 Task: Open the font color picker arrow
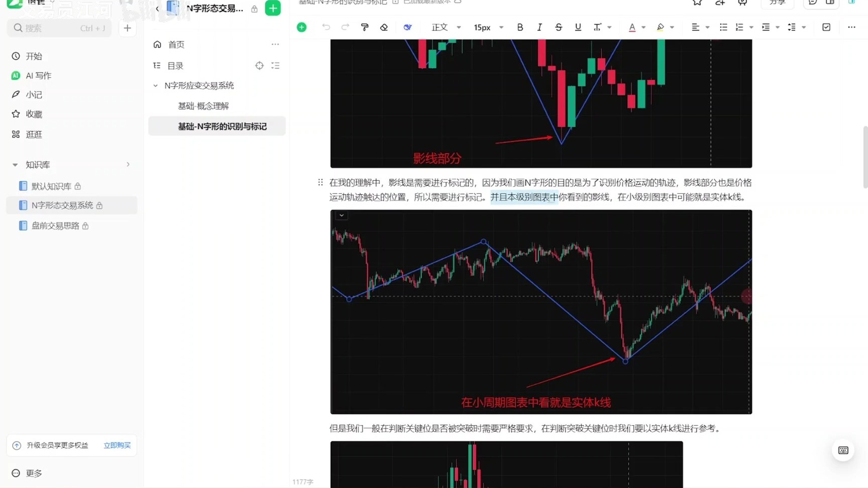643,27
